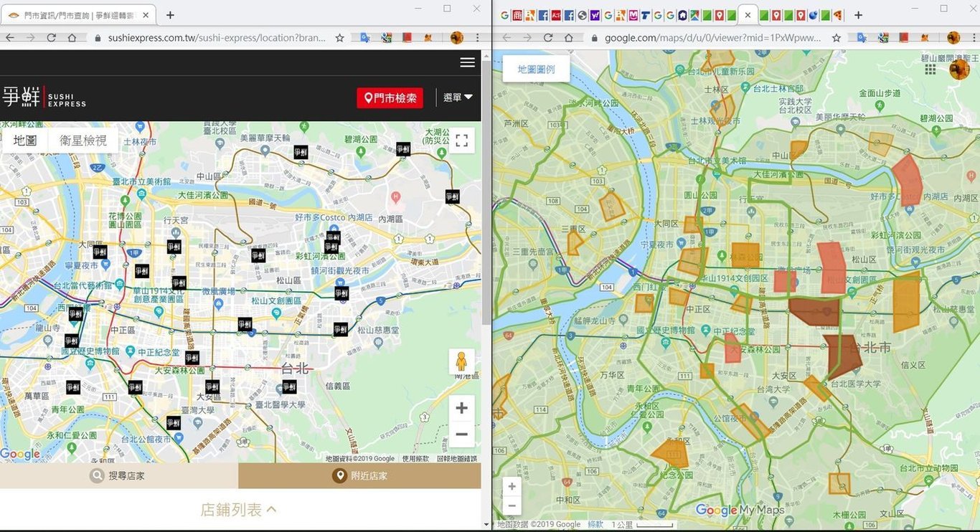Open Chrome menu in the Sushi Express window
The width and height of the screenshot is (980, 532).
tap(477, 37)
